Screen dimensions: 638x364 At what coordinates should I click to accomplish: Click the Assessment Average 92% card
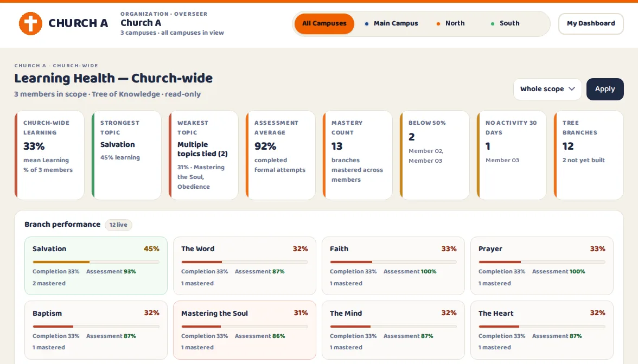280,155
